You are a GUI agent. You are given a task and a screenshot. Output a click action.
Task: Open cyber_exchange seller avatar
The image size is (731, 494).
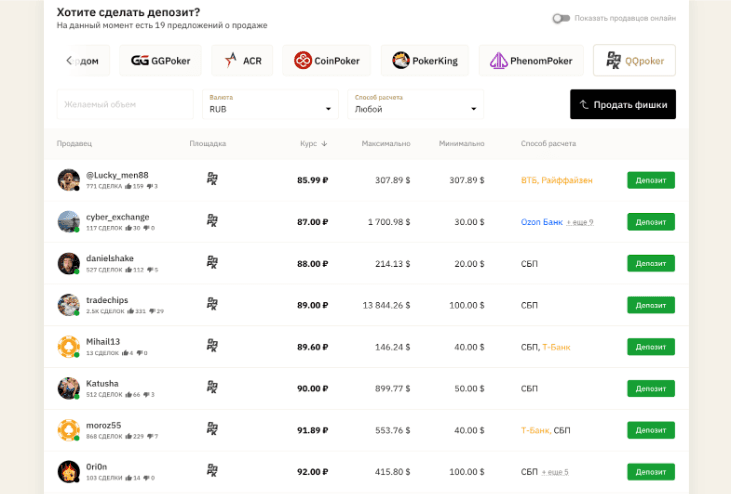pos(69,222)
